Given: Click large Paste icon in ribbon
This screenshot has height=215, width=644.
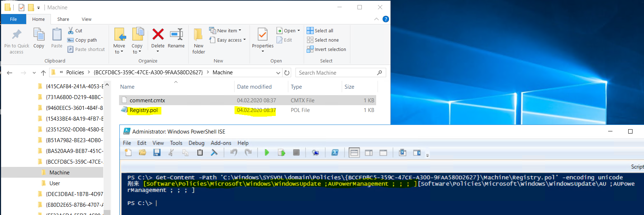Looking at the screenshot, I should click(x=57, y=38).
